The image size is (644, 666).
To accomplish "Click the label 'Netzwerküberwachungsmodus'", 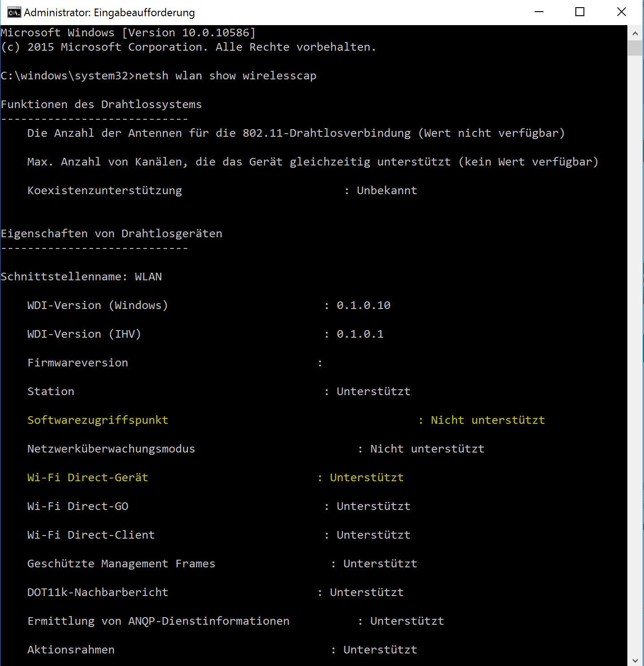I will coord(111,449).
